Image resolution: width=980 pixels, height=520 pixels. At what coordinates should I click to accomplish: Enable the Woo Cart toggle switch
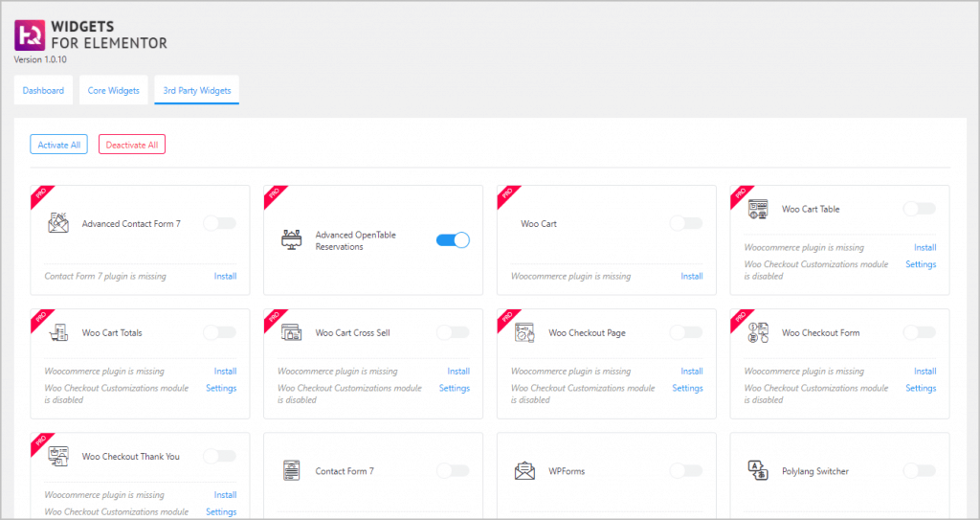(685, 223)
